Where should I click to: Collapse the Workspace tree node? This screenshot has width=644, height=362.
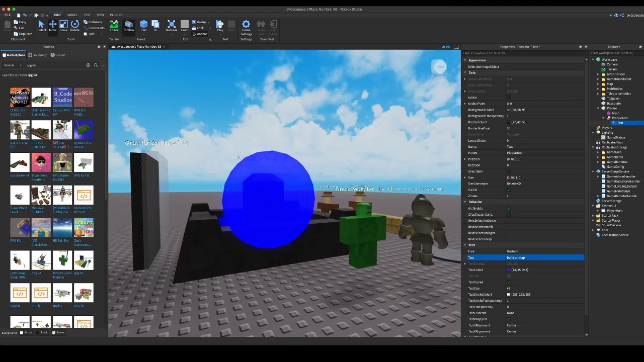[x=593, y=59]
